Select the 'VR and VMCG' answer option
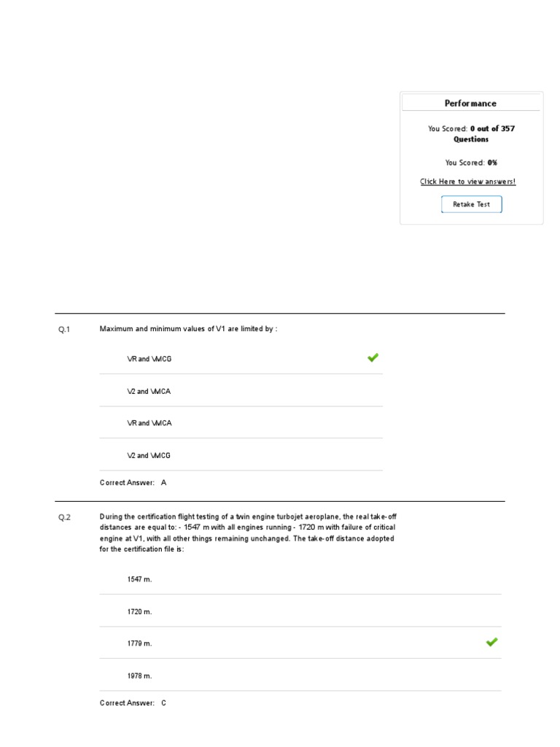The width and height of the screenshot is (560, 747). (x=149, y=359)
